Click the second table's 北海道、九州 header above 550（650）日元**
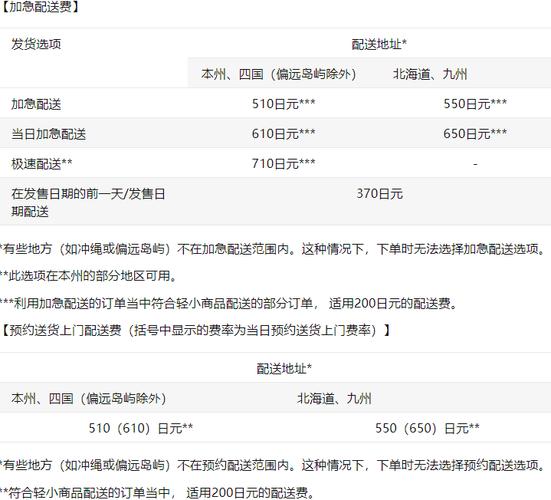The image size is (551, 500). (334, 399)
